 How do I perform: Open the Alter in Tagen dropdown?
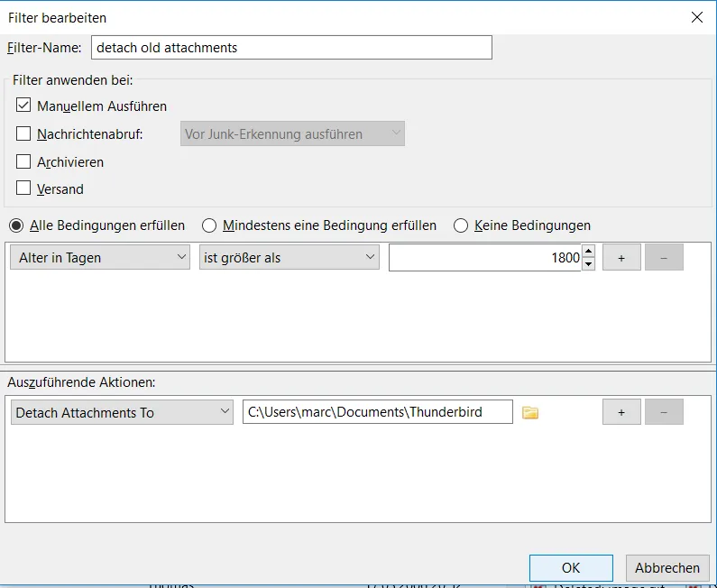point(100,257)
